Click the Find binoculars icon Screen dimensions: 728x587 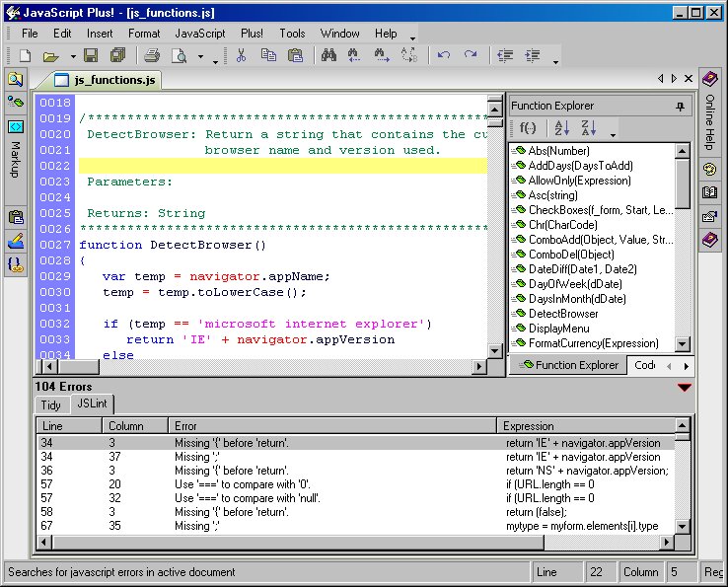pyautogui.click(x=328, y=56)
